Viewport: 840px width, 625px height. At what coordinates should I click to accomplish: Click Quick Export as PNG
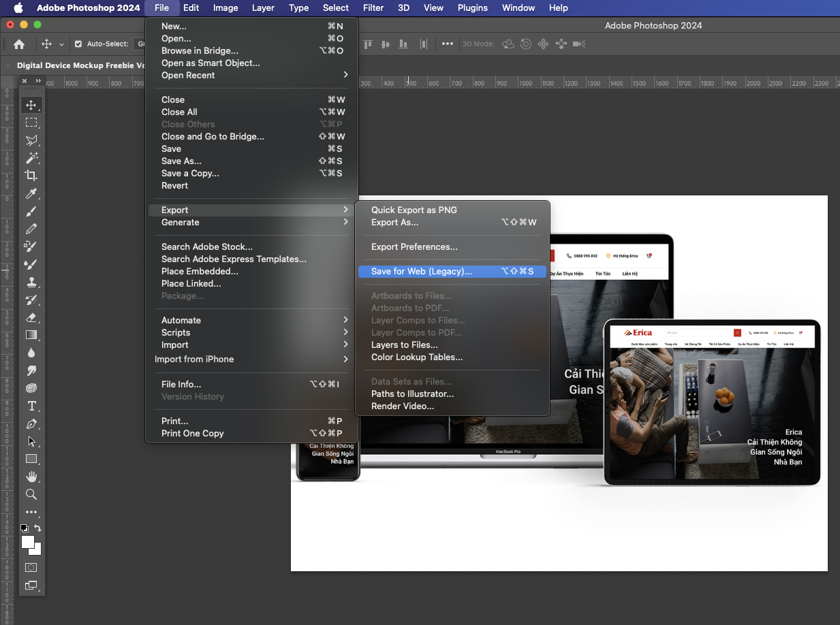(414, 210)
